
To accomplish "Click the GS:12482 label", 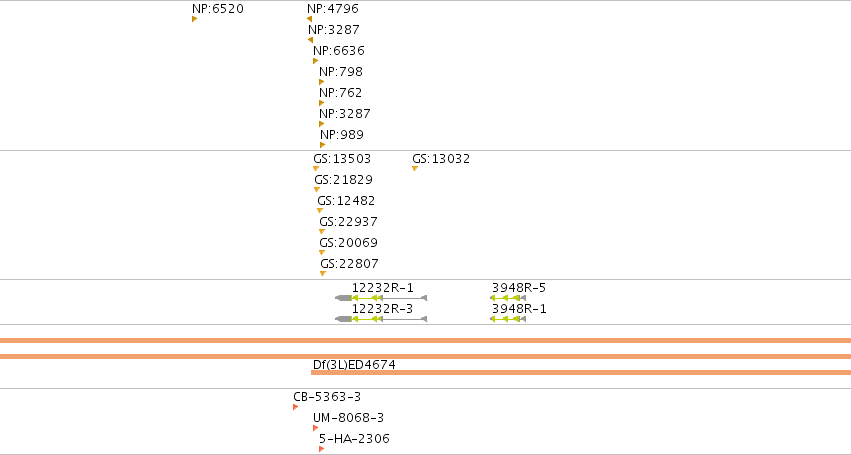I will click(346, 201).
